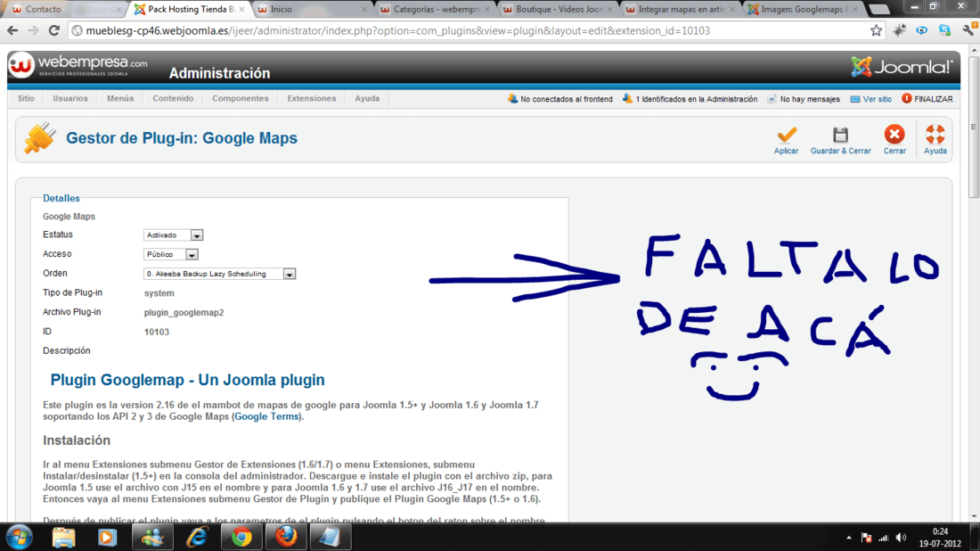
Task: Click the Skype extension icon in toolbar
Action: click(x=944, y=30)
